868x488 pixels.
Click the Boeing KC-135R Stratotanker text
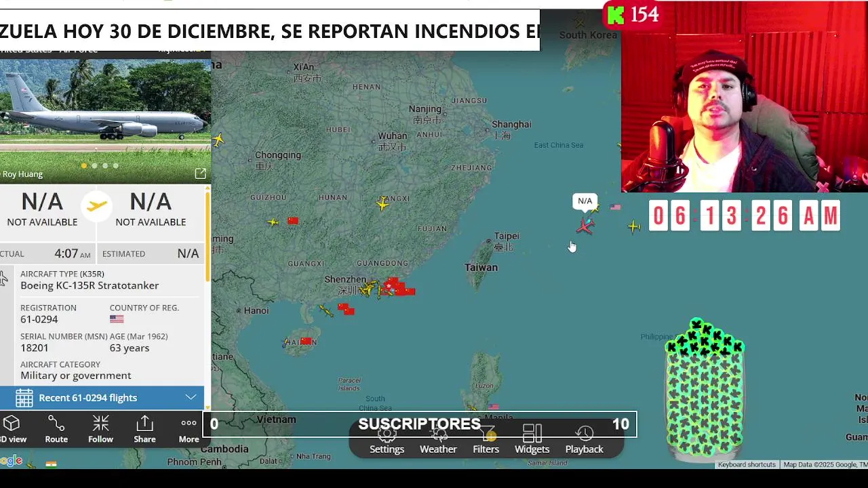pyautogui.click(x=90, y=285)
